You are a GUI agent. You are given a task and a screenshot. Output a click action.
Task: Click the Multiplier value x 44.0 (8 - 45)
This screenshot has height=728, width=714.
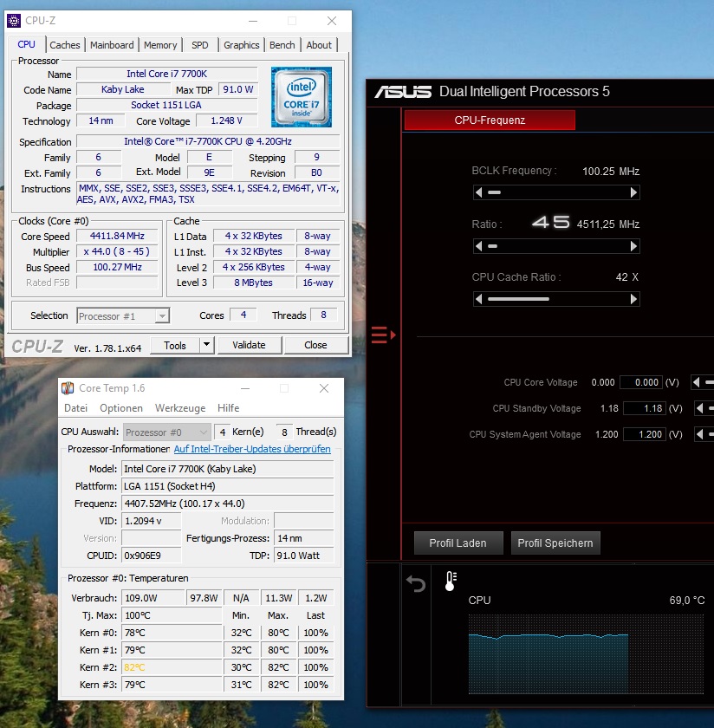tap(117, 251)
